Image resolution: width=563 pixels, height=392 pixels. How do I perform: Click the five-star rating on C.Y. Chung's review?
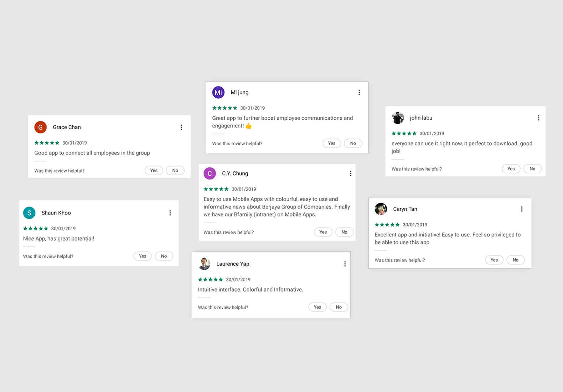point(216,189)
